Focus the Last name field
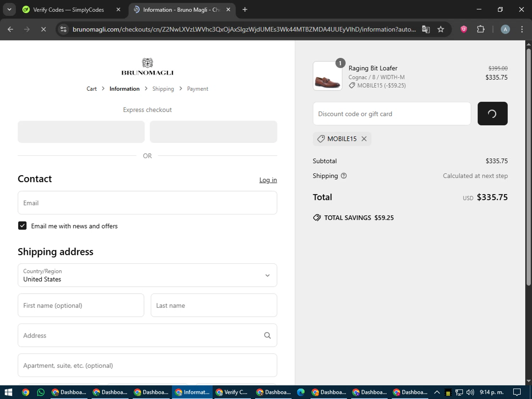This screenshot has height=399, width=532. pos(214,305)
